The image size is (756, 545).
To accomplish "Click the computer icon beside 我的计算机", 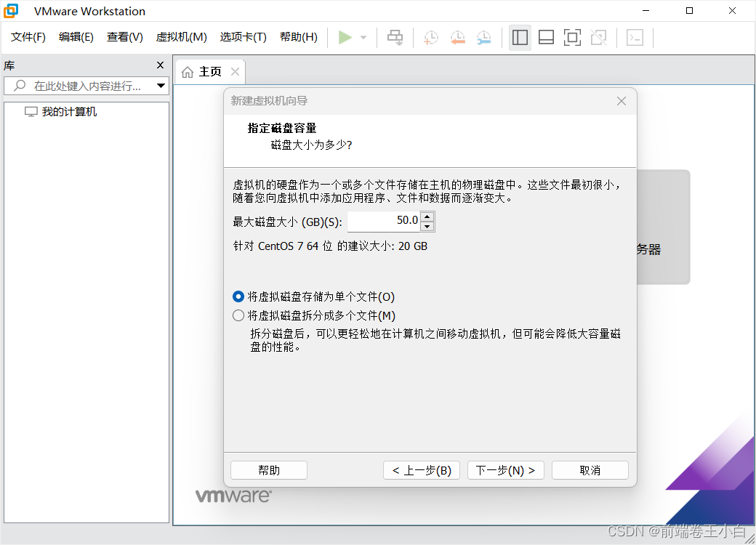I will click(31, 112).
